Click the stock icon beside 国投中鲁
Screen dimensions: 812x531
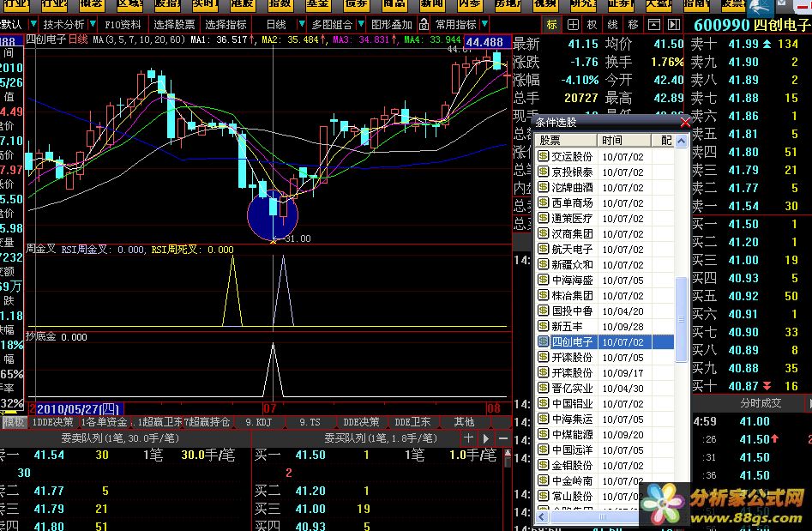543,311
